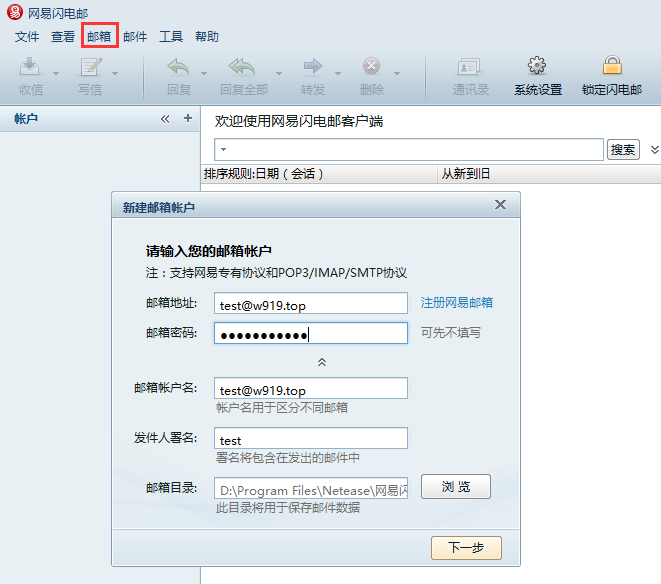Expand search options chevron beside 搜索
The height and width of the screenshot is (584, 661).
[x=654, y=150]
